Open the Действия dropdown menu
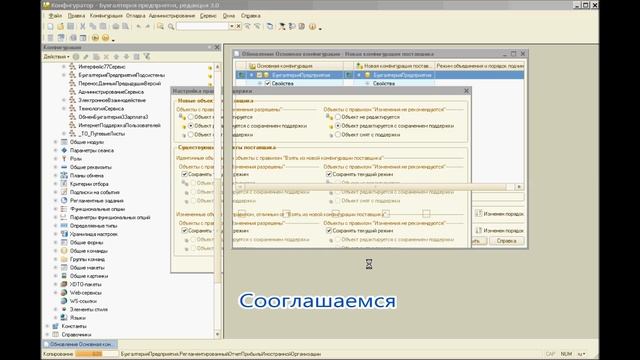The width and height of the screenshot is (640, 360). point(56,57)
